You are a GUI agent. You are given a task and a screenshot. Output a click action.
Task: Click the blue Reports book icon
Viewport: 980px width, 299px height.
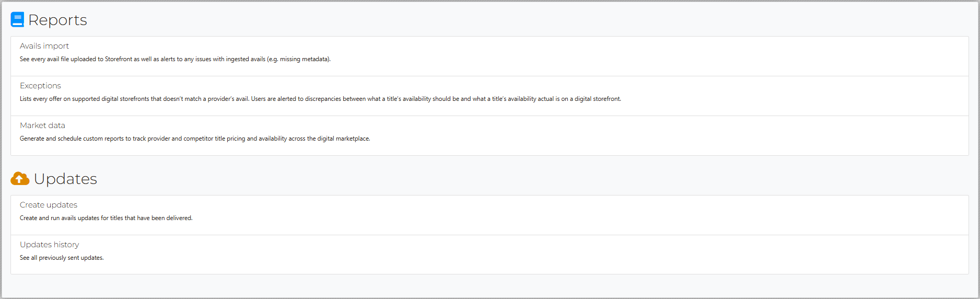(17, 20)
